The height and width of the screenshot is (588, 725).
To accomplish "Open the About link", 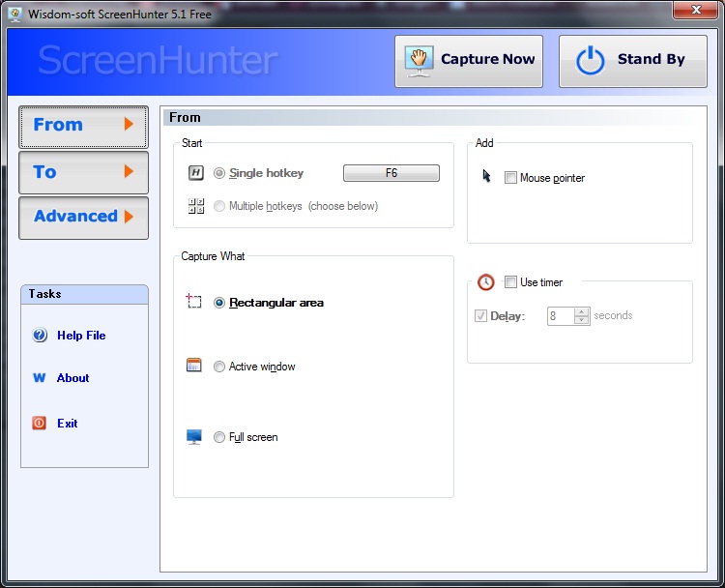I will (x=72, y=378).
